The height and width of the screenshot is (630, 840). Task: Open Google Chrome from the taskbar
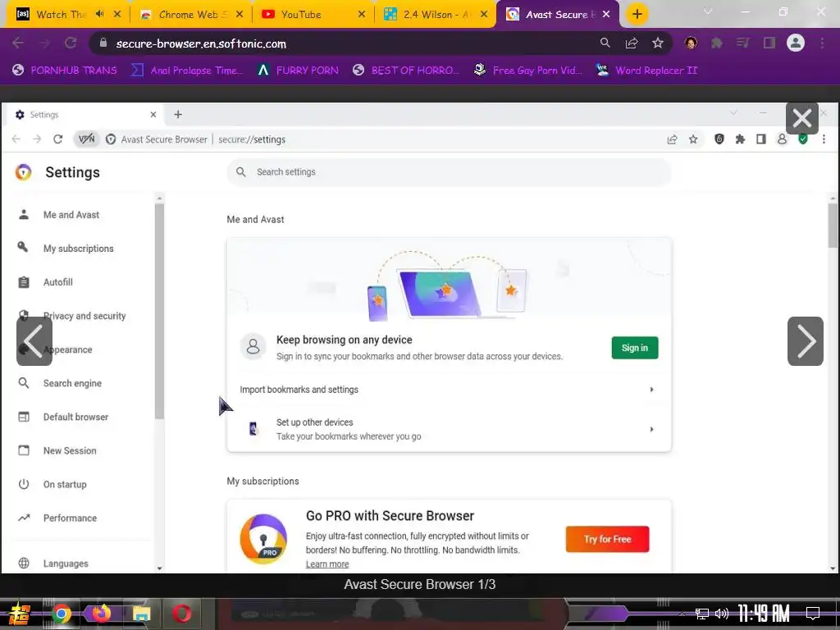click(x=61, y=614)
